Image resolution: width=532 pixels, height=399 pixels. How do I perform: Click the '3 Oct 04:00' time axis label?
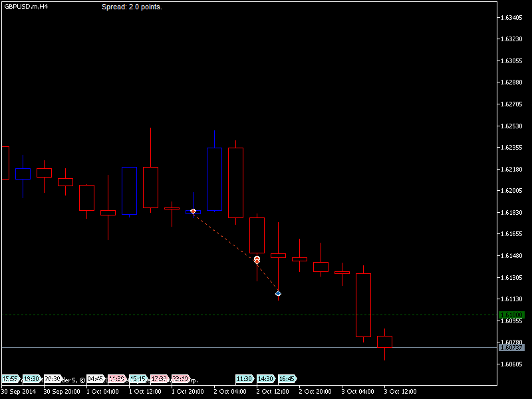tap(358, 392)
